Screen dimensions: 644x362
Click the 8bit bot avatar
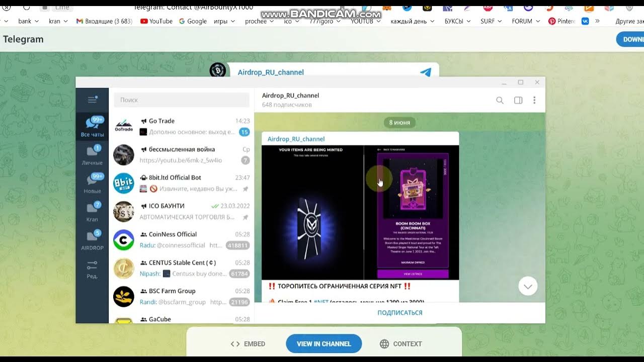click(124, 183)
